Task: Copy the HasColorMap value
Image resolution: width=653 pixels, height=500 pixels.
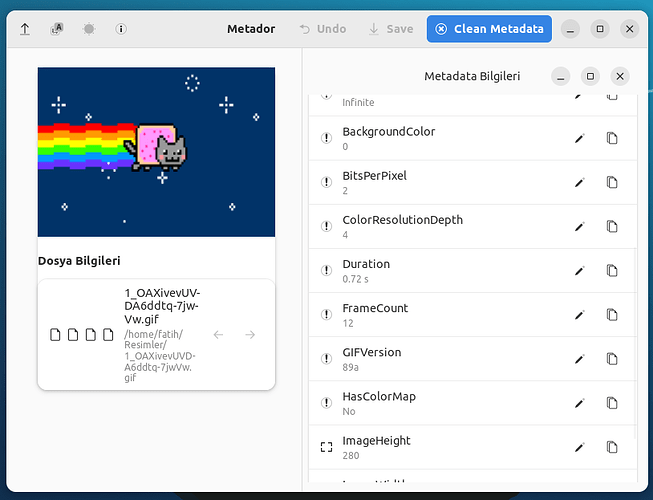Action: 612,403
